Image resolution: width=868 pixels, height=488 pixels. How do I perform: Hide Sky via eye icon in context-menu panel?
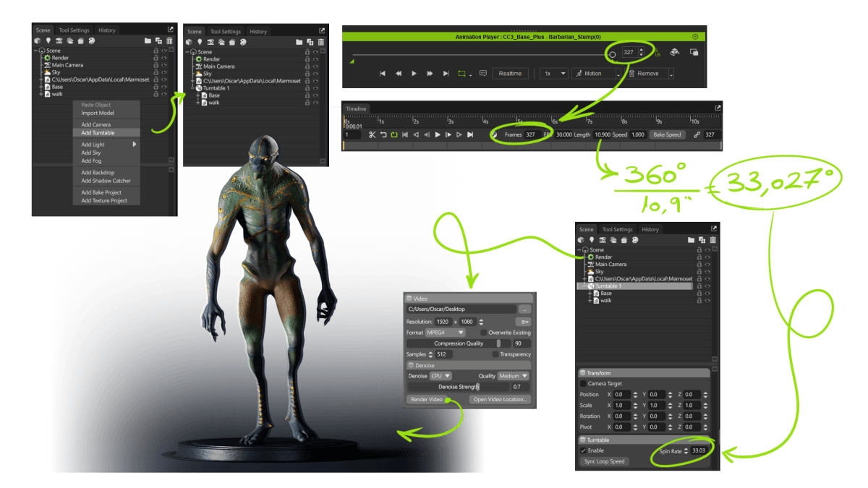click(164, 72)
